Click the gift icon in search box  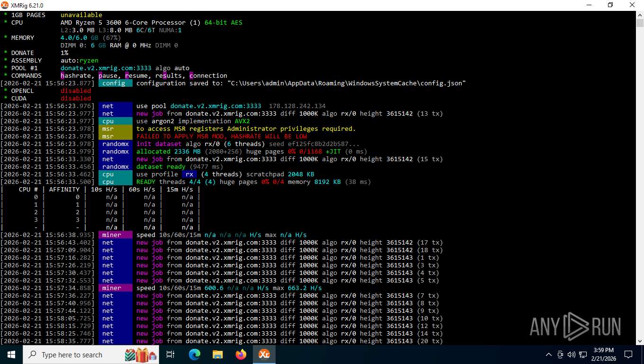[140, 354]
